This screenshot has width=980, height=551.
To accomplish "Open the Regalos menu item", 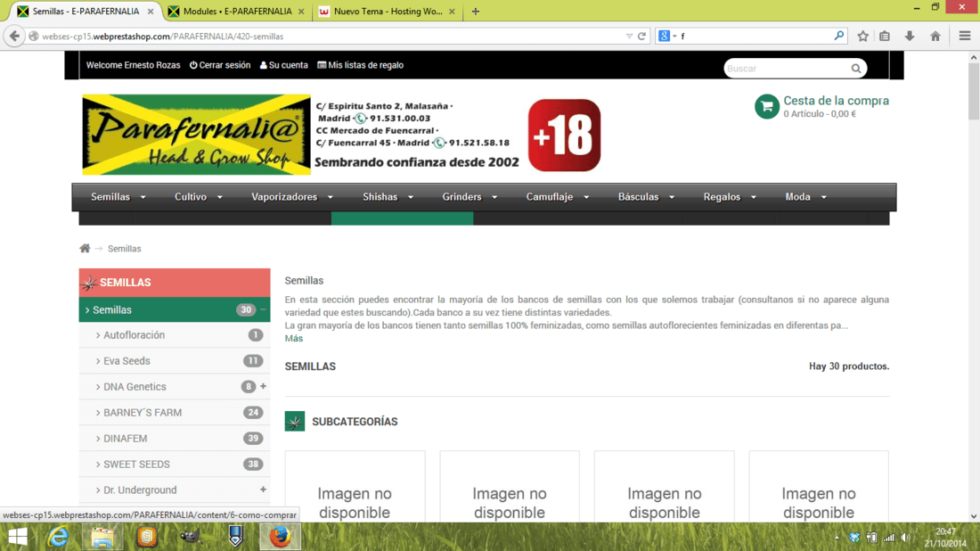I will [722, 197].
